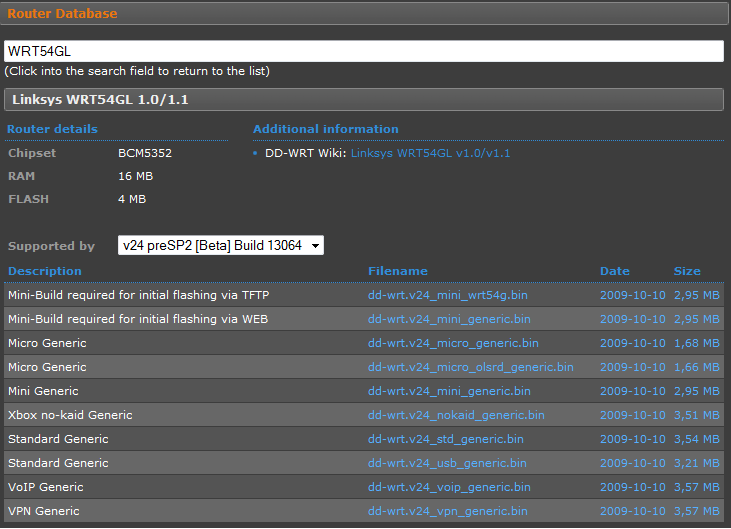Download dd-wrt.v24_mini_wrt54g.bin file
The width and height of the screenshot is (731, 529).
coord(447,295)
